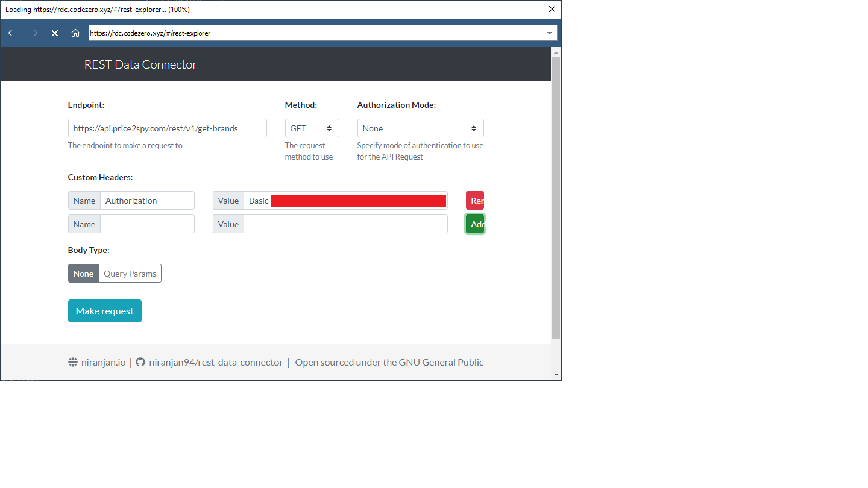Click the empty header Name field
Screen dimensions: 868x488
pos(147,224)
